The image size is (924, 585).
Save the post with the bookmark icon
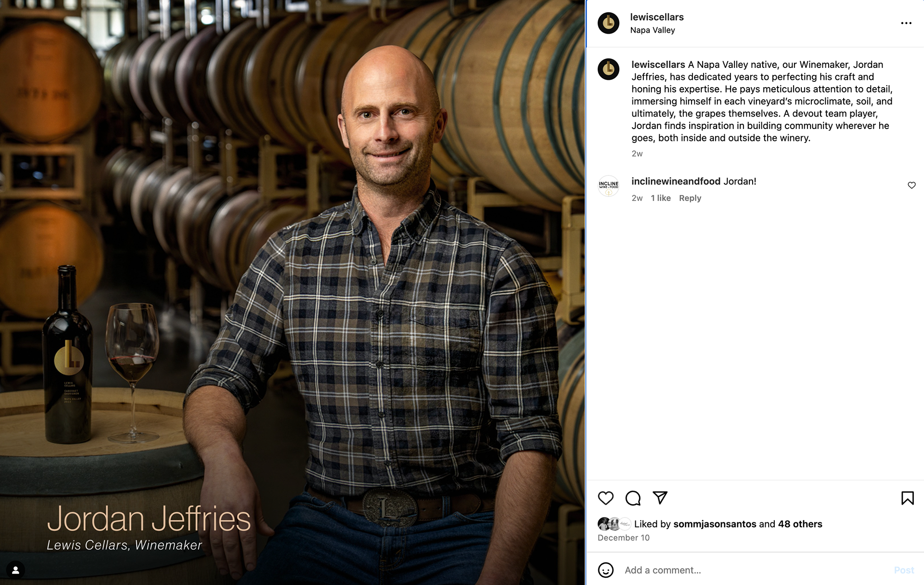click(x=907, y=498)
